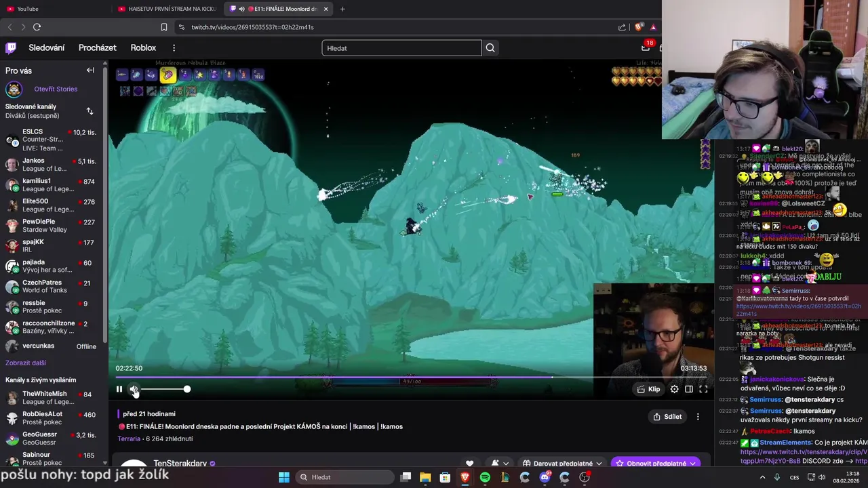Show hidden system tray icons
This screenshot has height=488, width=868.
[x=762, y=477]
